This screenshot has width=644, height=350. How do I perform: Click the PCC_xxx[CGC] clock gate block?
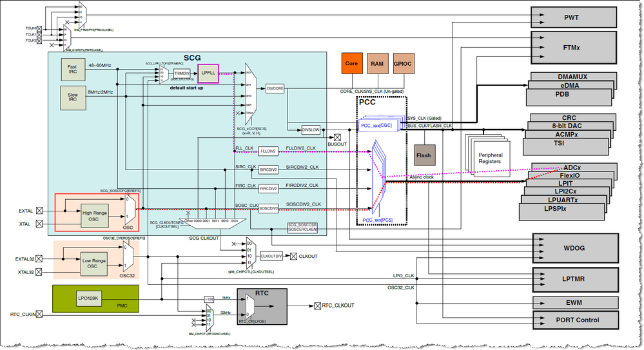pos(378,125)
